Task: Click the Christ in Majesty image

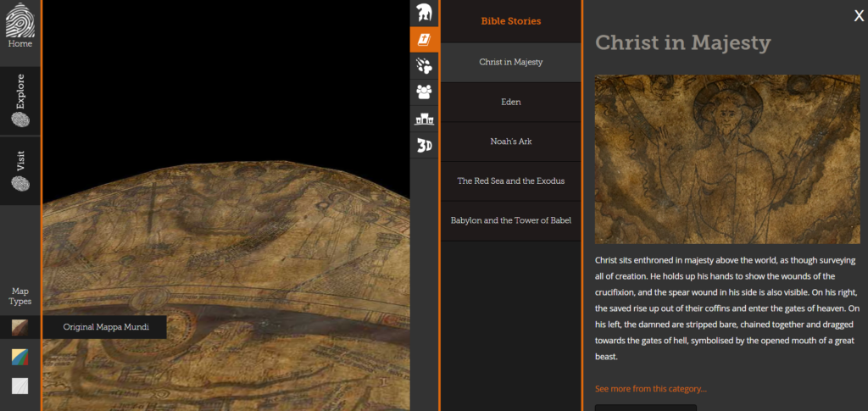Action: (x=727, y=159)
